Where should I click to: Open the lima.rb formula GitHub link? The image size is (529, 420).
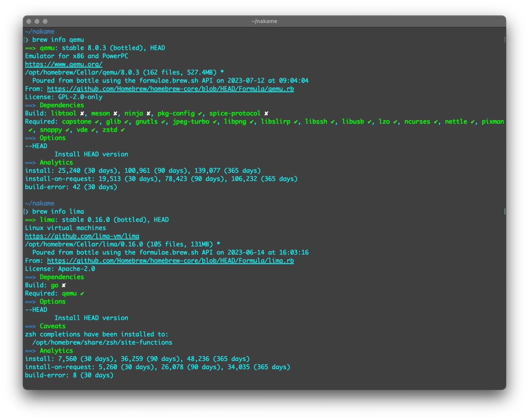click(x=170, y=261)
